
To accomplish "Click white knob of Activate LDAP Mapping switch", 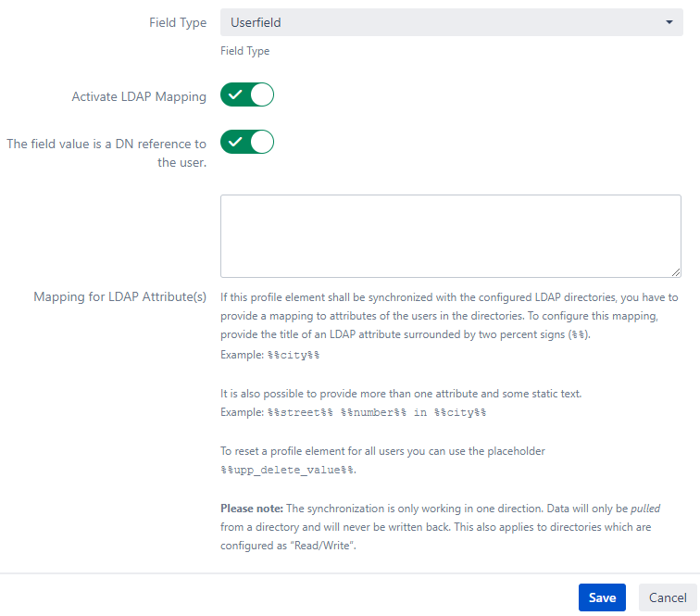I will [261, 95].
